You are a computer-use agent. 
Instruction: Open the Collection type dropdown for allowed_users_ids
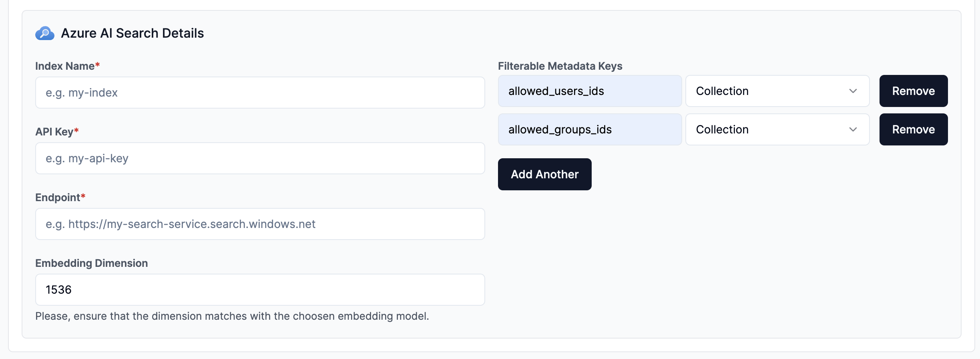[x=777, y=91]
